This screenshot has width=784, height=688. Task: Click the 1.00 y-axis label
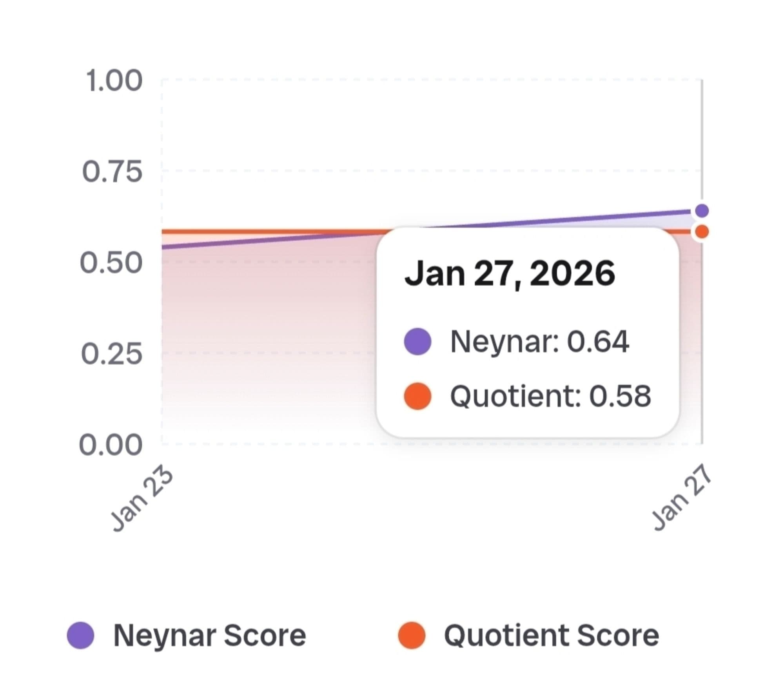pyautogui.click(x=114, y=81)
